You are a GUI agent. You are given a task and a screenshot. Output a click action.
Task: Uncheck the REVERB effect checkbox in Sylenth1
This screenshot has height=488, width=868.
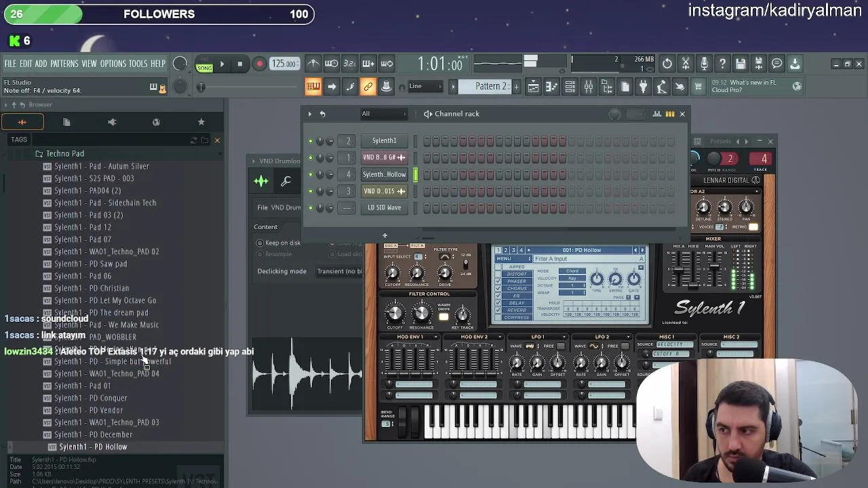coord(498,310)
